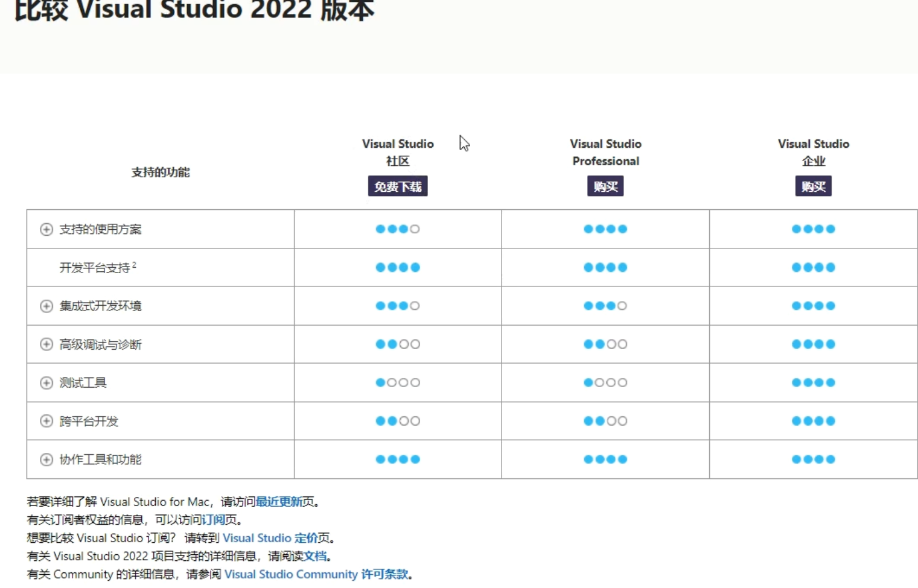Click the Visual Studio 社区 column heading
This screenshot has width=918, height=588.
[x=398, y=152]
